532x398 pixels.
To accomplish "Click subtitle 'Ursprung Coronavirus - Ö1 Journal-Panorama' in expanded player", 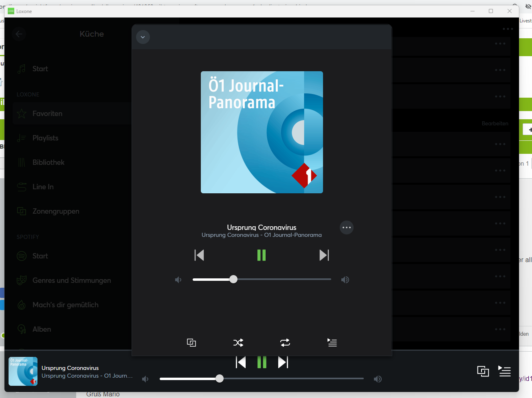I will [262, 235].
